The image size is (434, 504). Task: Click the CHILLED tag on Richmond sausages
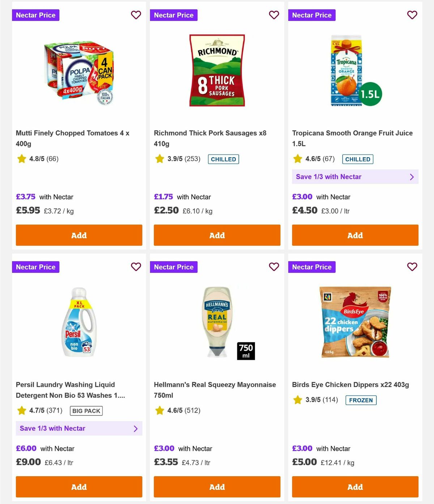pos(224,159)
